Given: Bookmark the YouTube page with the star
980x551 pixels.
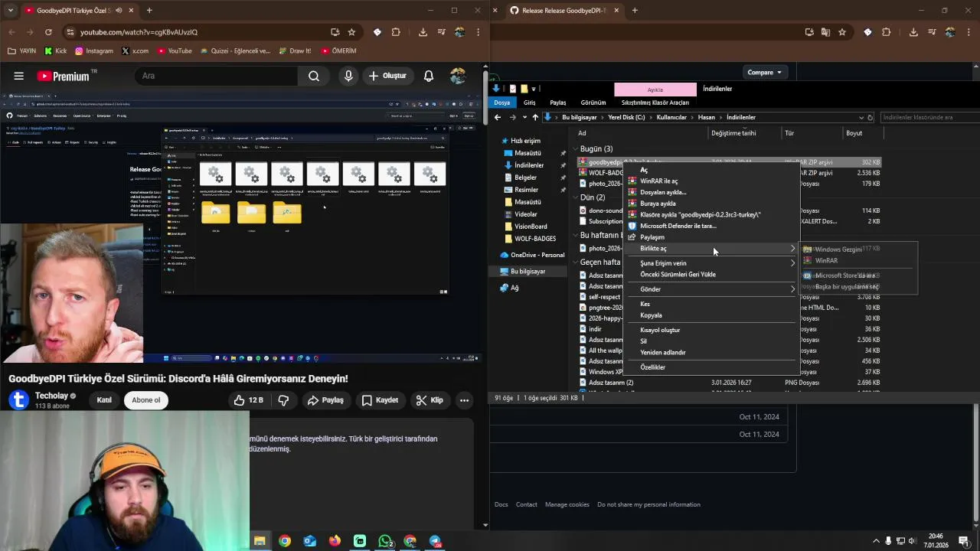Looking at the screenshot, I should [351, 32].
